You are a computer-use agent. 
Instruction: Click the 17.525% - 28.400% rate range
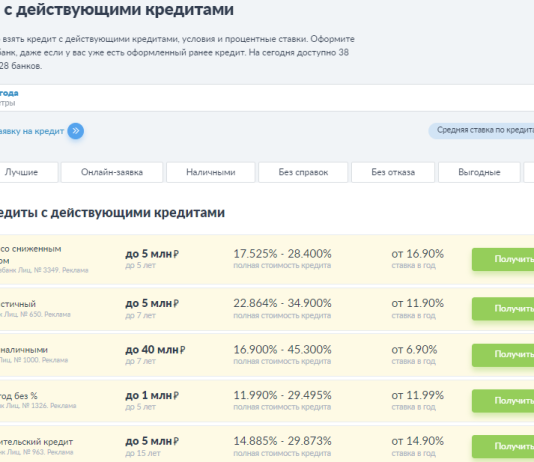coord(282,254)
